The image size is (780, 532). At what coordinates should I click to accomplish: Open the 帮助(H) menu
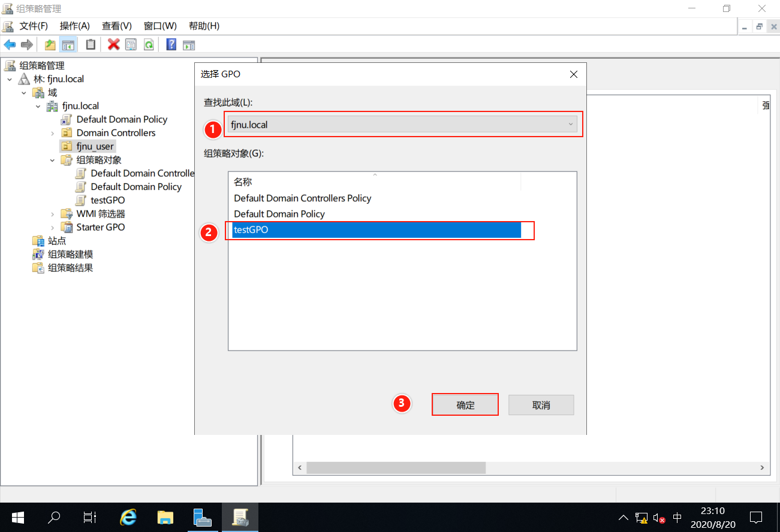[x=204, y=26]
